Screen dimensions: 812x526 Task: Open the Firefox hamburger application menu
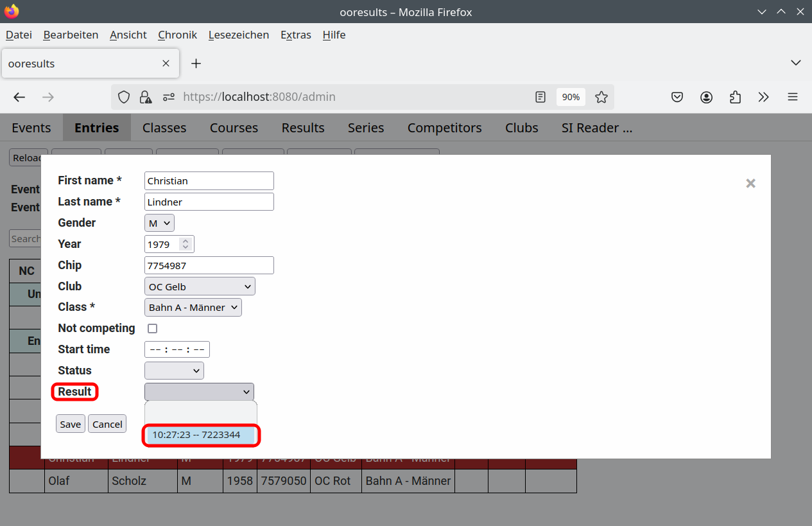pos(793,97)
